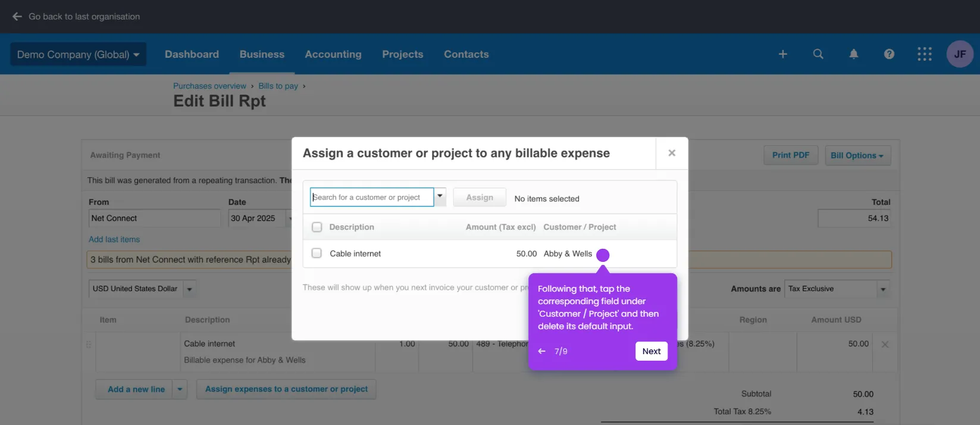Click the Total Tax 4.13 value
Screen dimensions: 980x425
(866, 412)
